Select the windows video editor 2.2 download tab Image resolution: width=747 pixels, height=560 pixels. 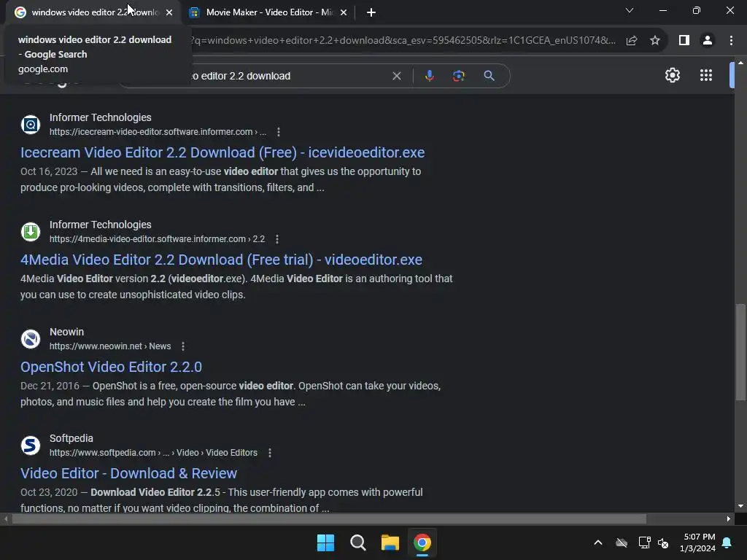pyautogui.click(x=93, y=12)
